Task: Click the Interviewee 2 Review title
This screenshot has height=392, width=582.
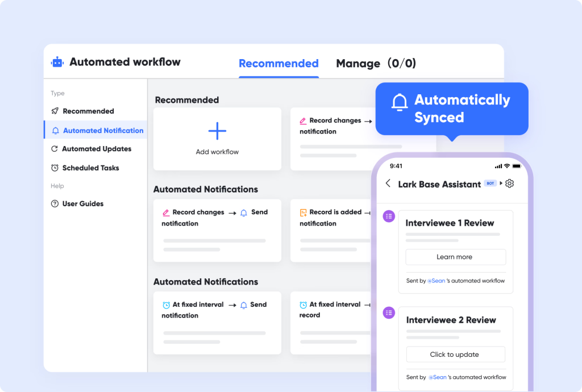Action: 451,320
